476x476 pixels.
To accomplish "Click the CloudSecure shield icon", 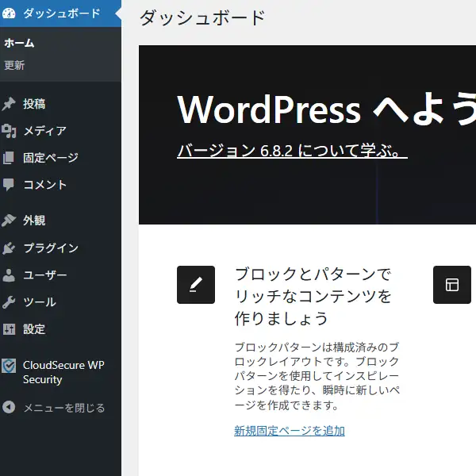I will coord(9,366).
